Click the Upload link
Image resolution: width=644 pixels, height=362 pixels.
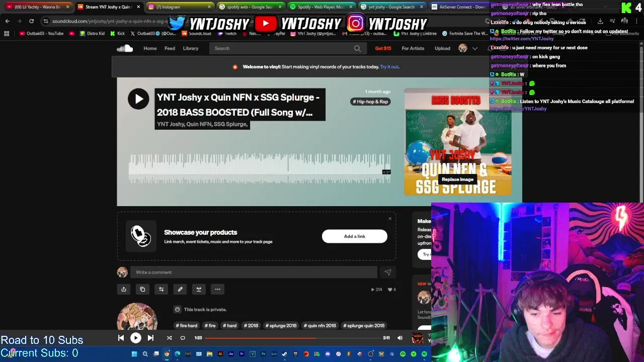pos(442,48)
